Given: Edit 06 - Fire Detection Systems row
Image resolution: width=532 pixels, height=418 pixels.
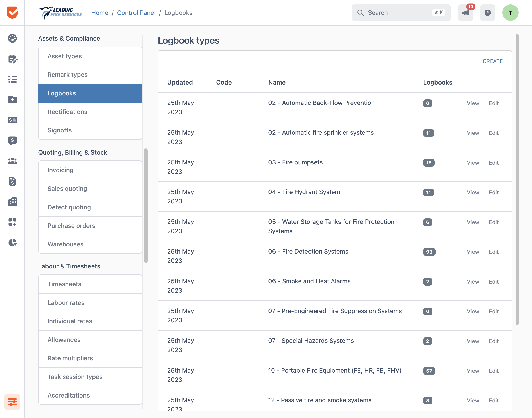Looking at the screenshot, I should pos(494,252).
